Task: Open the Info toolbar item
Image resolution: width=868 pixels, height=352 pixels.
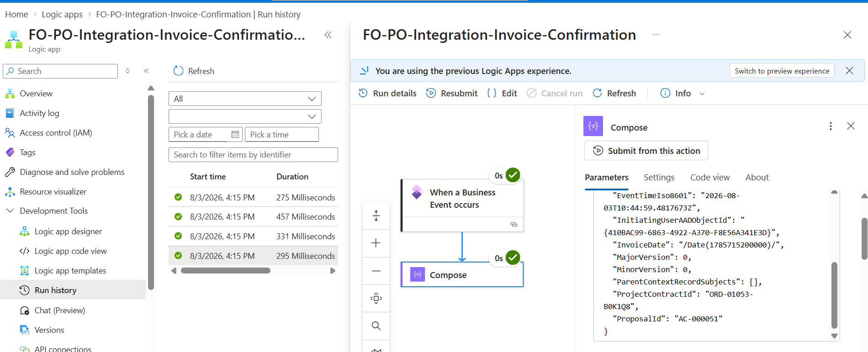Action: (x=676, y=93)
